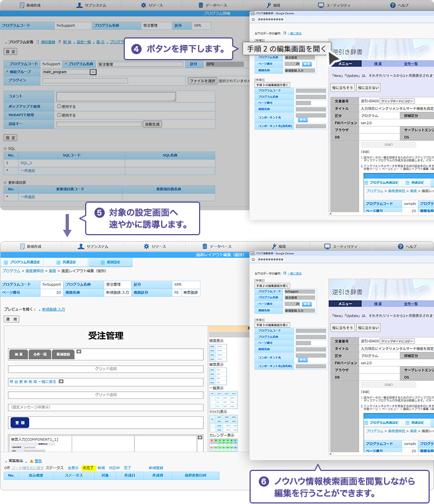This screenshot has height=504, width=434.
Task: Click hamburger icon on プログラム共通設定 tab, lower screenshot
Action: coord(6,262)
